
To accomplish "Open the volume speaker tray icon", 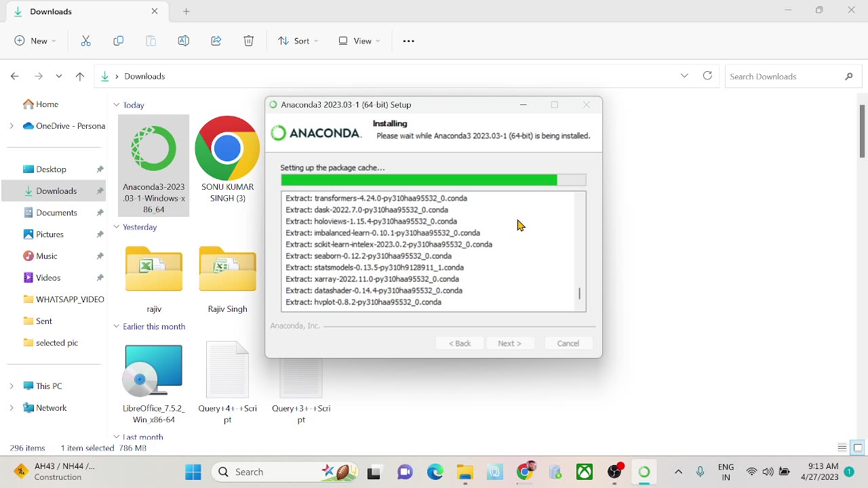I will click(x=768, y=472).
